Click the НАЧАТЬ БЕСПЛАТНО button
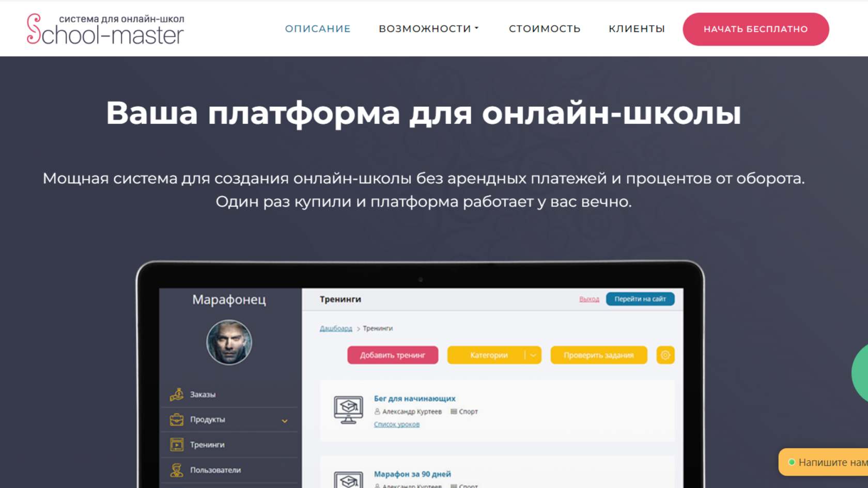The image size is (868, 488). tap(756, 29)
